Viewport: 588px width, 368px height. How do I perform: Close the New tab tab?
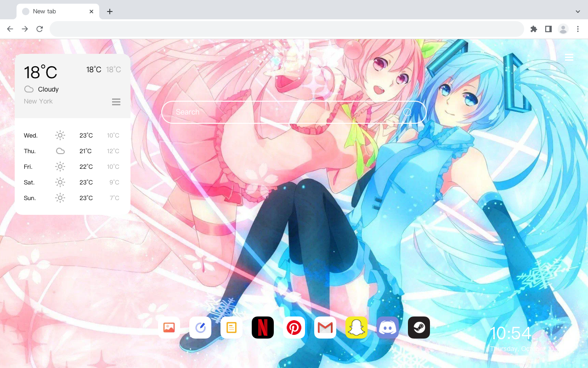tap(91, 11)
